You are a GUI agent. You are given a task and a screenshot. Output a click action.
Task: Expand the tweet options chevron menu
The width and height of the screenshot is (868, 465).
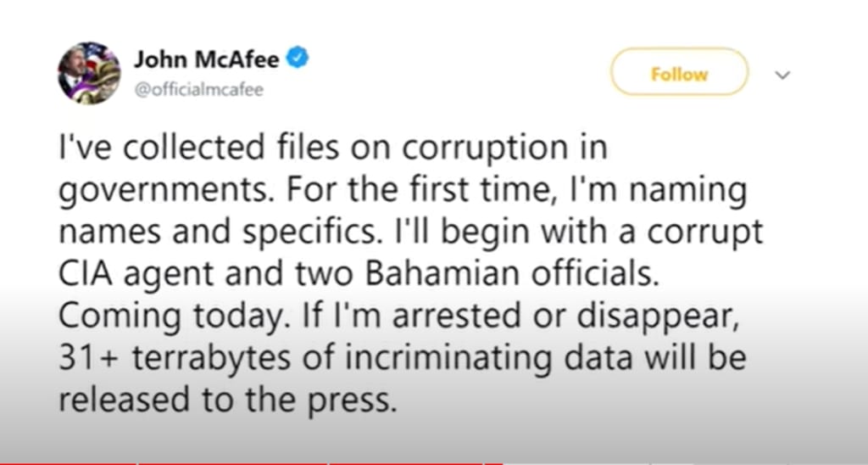click(x=782, y=75)
